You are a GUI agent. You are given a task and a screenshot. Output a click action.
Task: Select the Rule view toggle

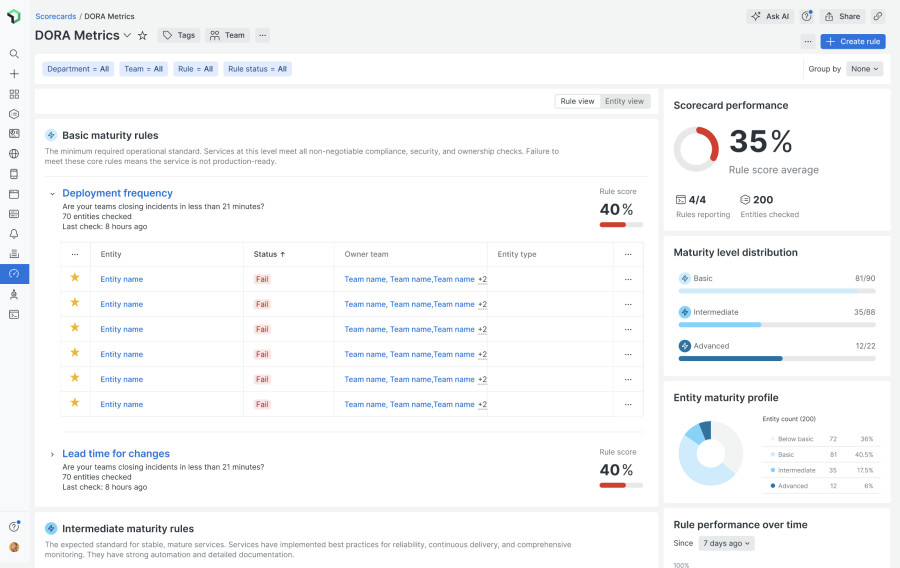click(577, 101)
